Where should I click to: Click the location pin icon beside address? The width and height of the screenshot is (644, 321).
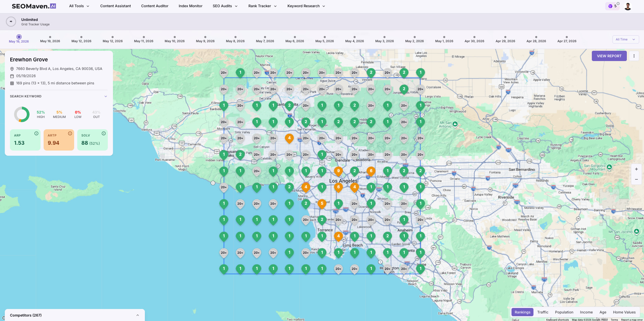[x=12, y=69]
